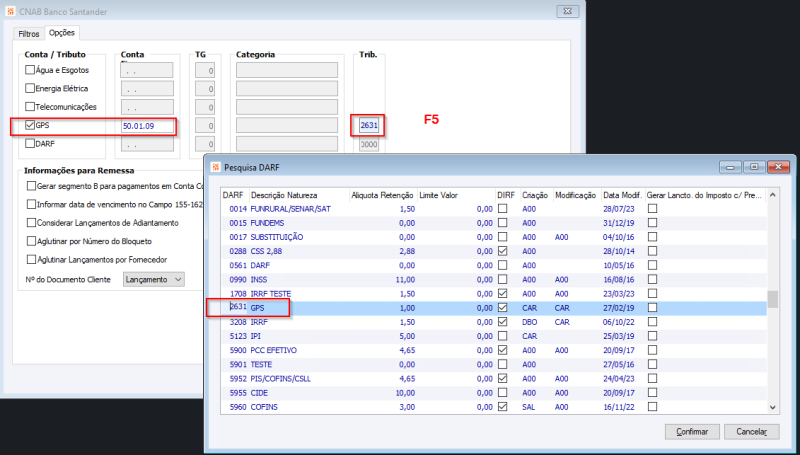Click the Água e Esgotos Conta field
This screenshot has width=800, height=455.
(x=147, y=70)
